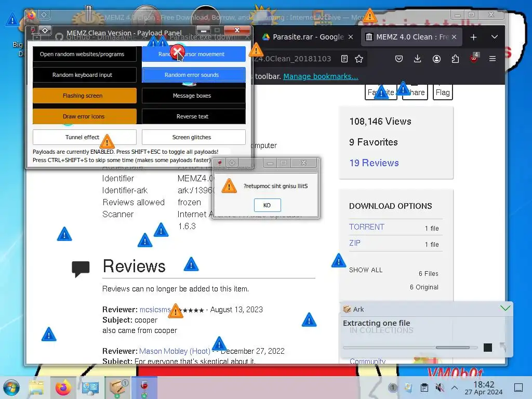Click the 9 Favorites text
Image resolution: width=532 pixels, height=399 pixels.
(x=374, y=142)
